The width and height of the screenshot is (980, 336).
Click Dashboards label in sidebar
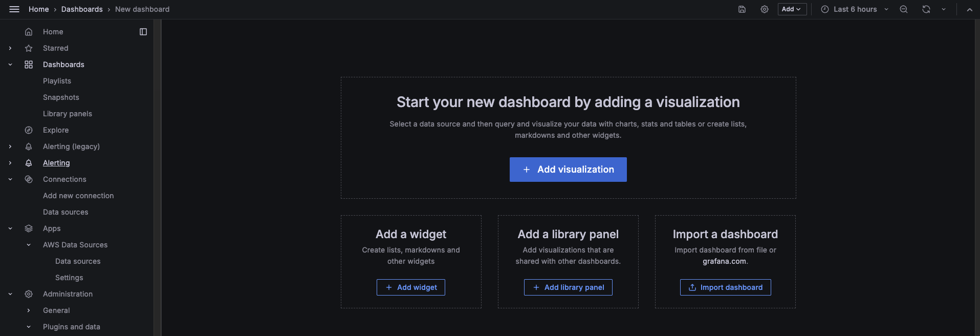[63, 65]
